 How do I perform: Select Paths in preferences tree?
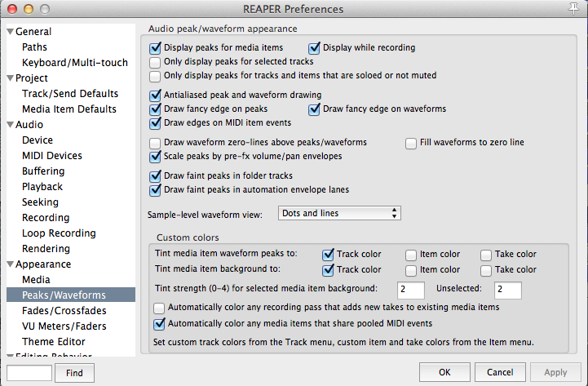tap(34, 47)
